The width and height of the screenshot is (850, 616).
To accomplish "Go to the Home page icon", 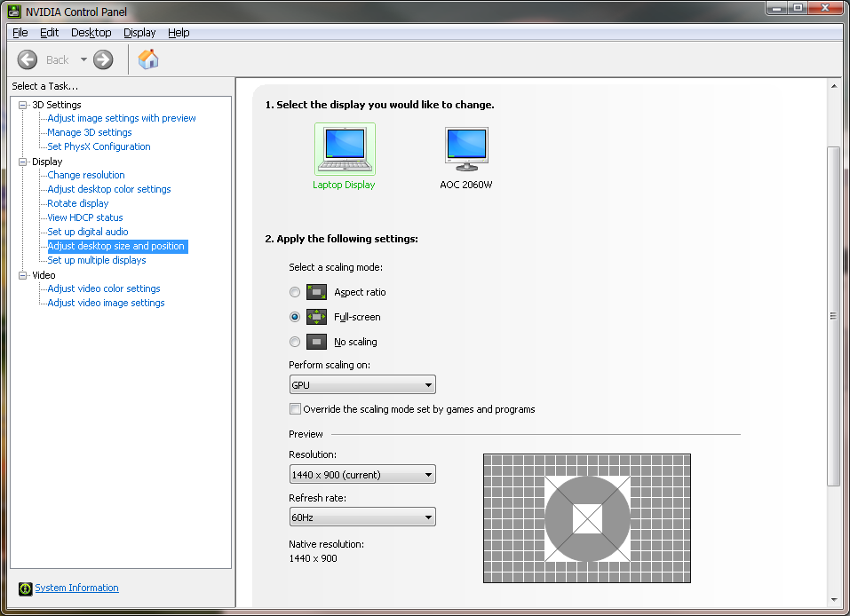I will coord(148,59).
